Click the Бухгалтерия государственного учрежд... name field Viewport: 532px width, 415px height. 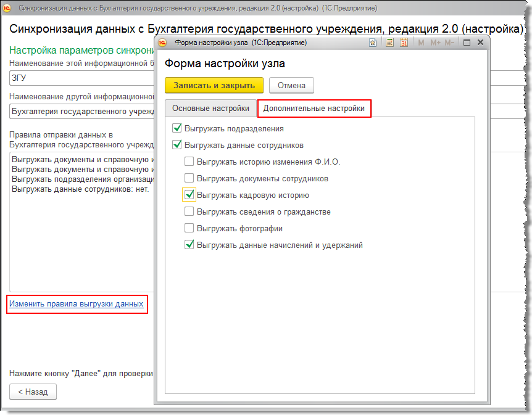pos(81,111)
